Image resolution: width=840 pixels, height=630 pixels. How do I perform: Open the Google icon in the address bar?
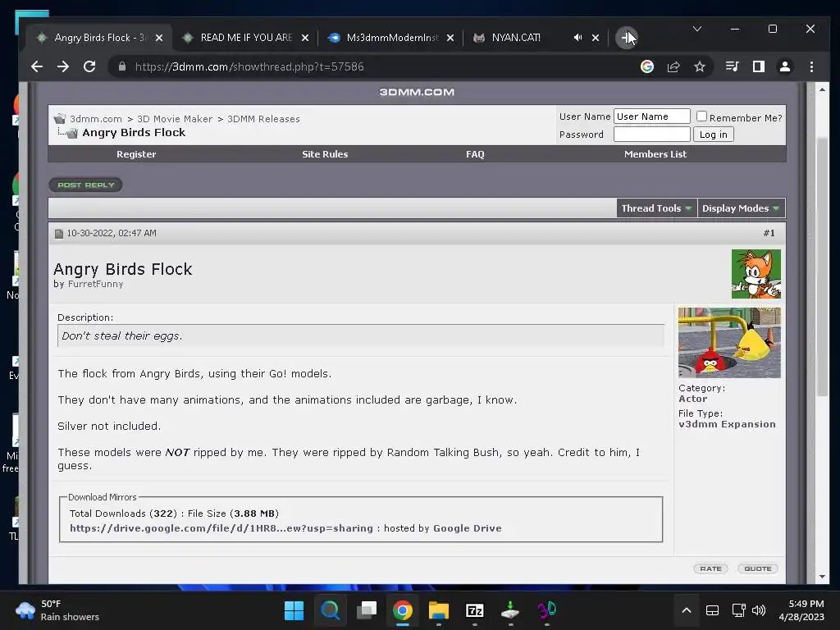point(647,66)
